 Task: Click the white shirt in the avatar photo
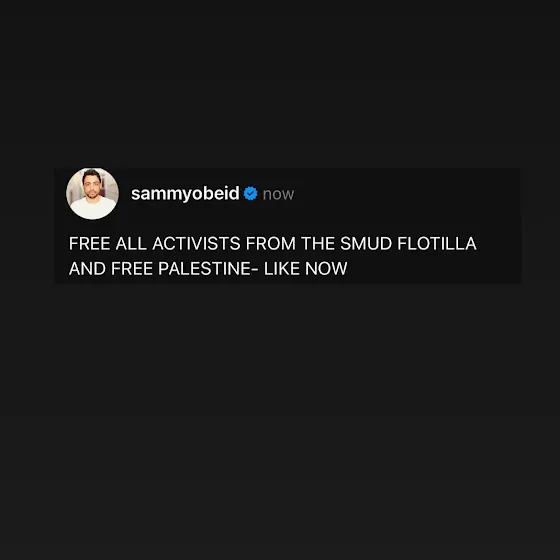click(93, 208)
